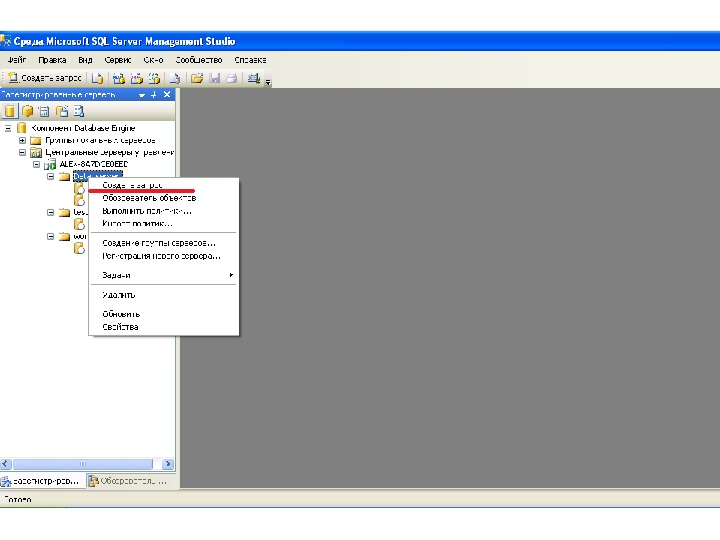Choose Удалить in the context menu
Screen dimensions: 720x540
(x=163, y=295)
